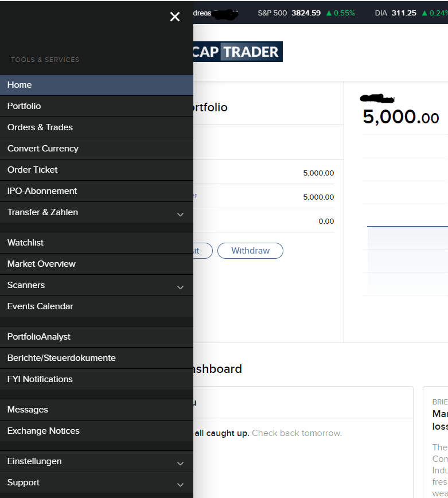Expand the Einstellungen chevron
The width and height of the screenshot is (448, 498).
tap(180, 464)
